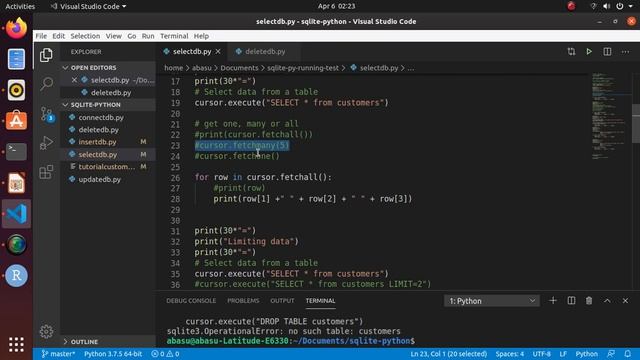Maximize terminal panel with up chevron
This screenshot has width=640, height=360.
click(x=607, y=301)
